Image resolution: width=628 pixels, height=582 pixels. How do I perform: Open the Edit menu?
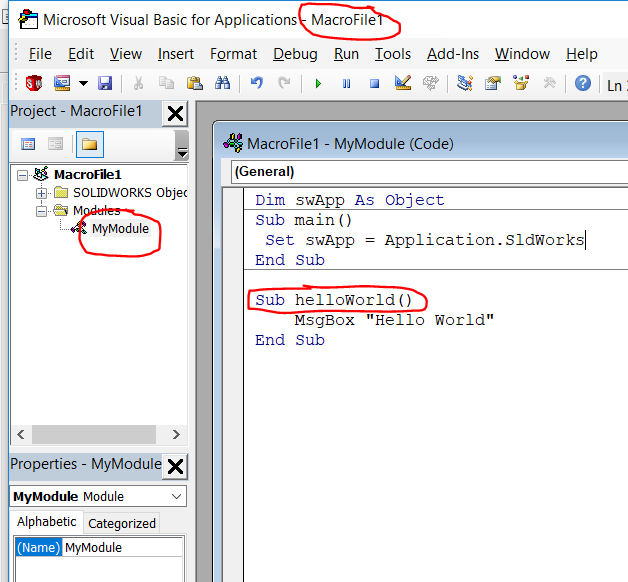81,54
